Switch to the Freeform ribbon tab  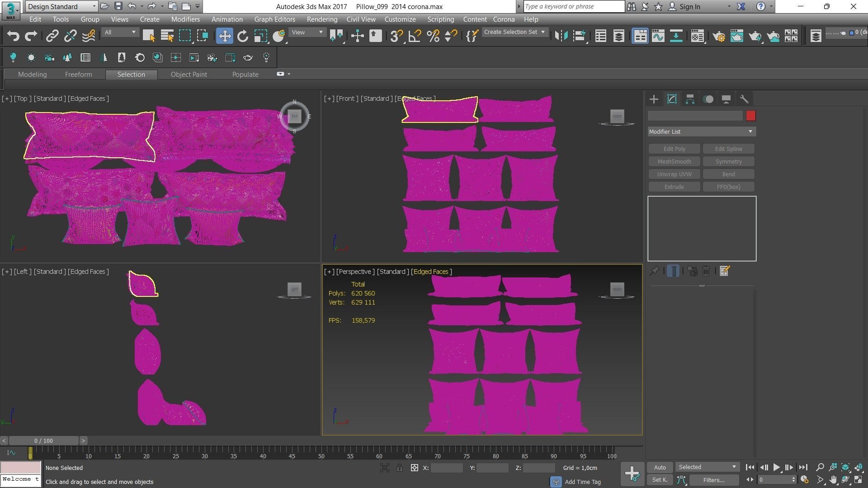pyautogui.click(x=78, y=75)
